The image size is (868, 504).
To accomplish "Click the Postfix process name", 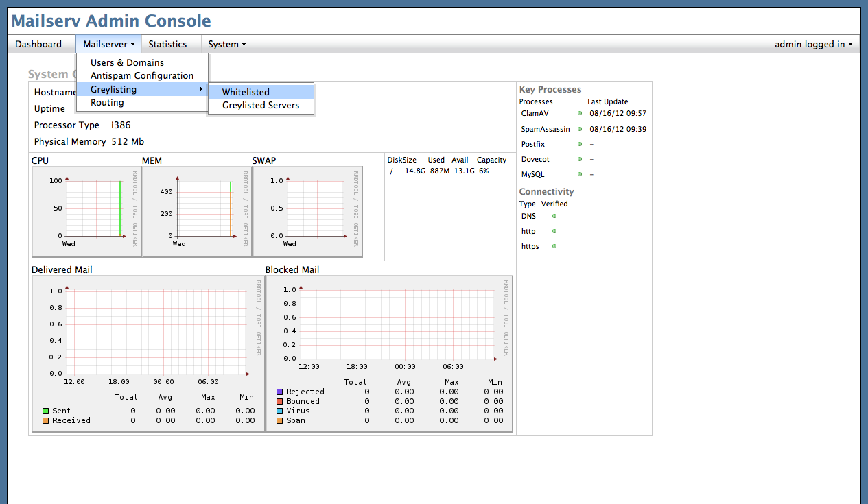I will [x=534, y=144].
